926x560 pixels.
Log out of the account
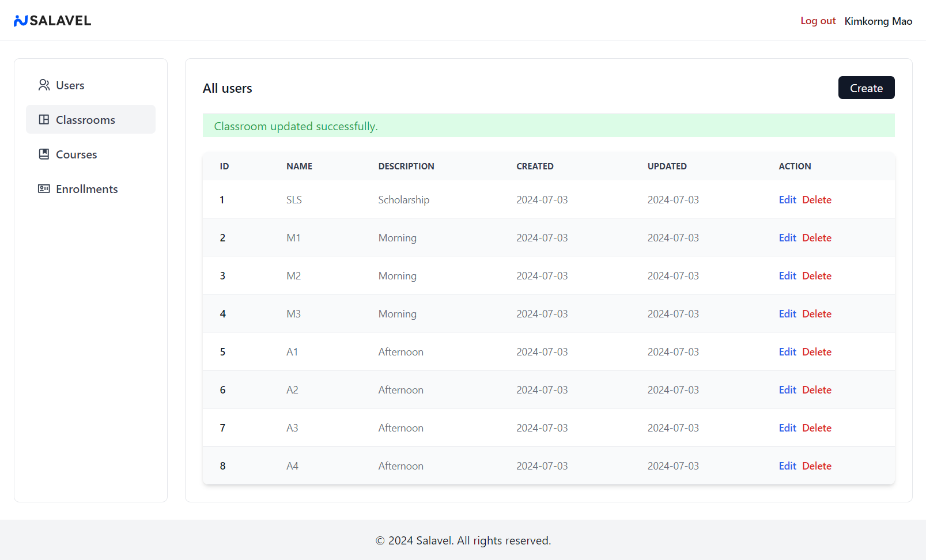[x=818, y=21]
